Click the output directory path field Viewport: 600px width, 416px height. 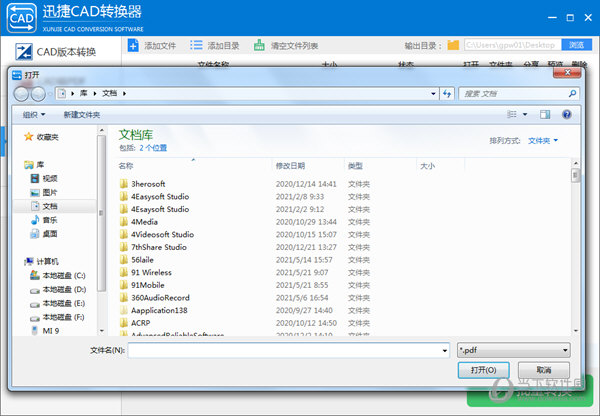[x=513, y=45]
